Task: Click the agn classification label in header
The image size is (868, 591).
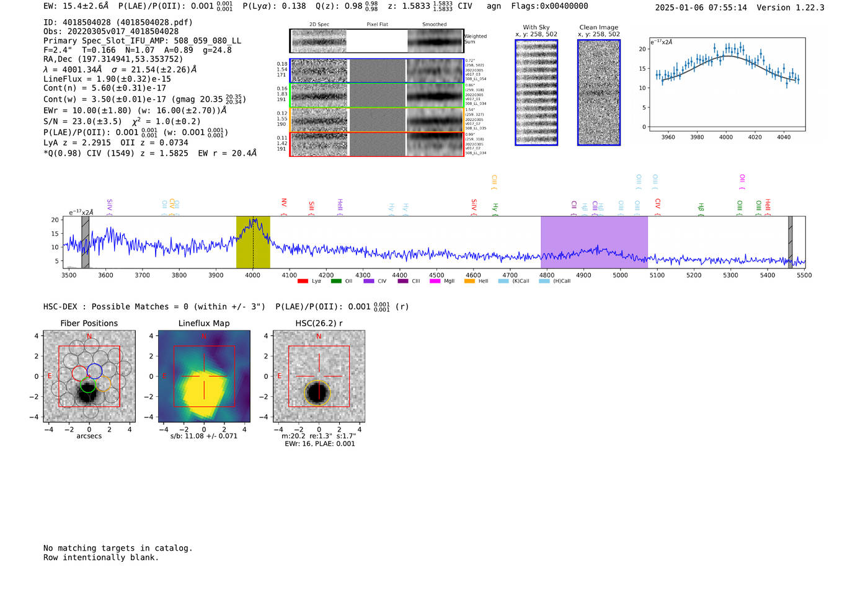Action: [494, 6]
